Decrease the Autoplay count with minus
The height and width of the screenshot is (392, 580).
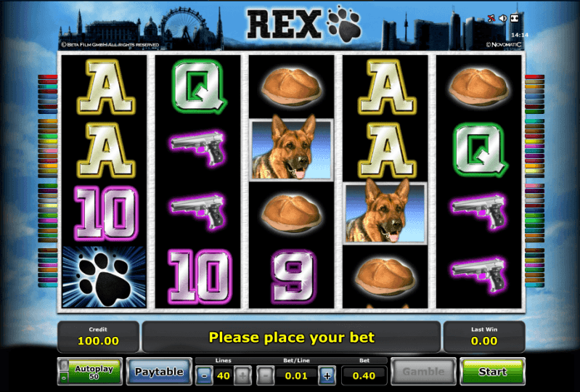(x=64, y=378)
